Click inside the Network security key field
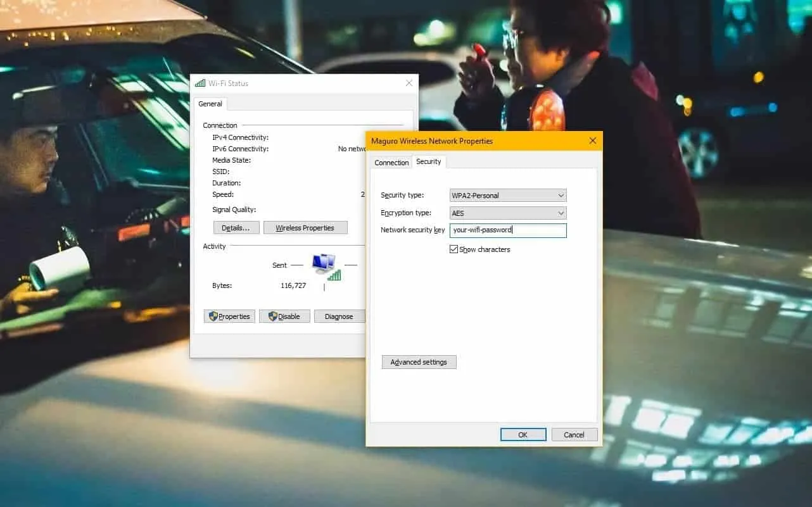The width and height of the screenshot is (812, 507). pos(507,230)
